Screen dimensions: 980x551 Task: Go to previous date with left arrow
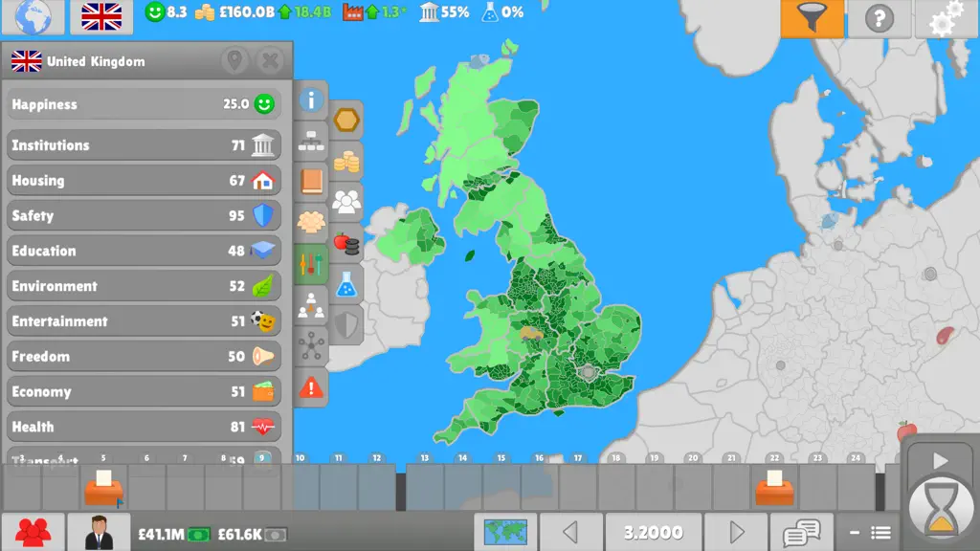click(x=571, y=532)
